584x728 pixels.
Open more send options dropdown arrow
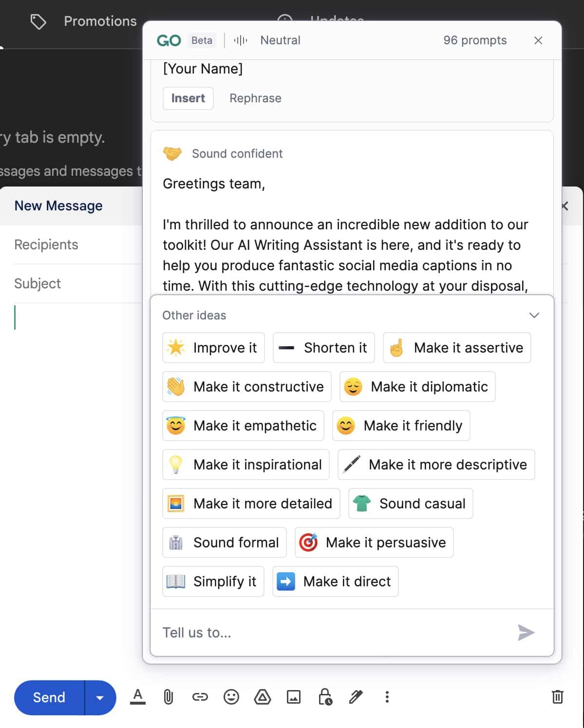point(100,697)
